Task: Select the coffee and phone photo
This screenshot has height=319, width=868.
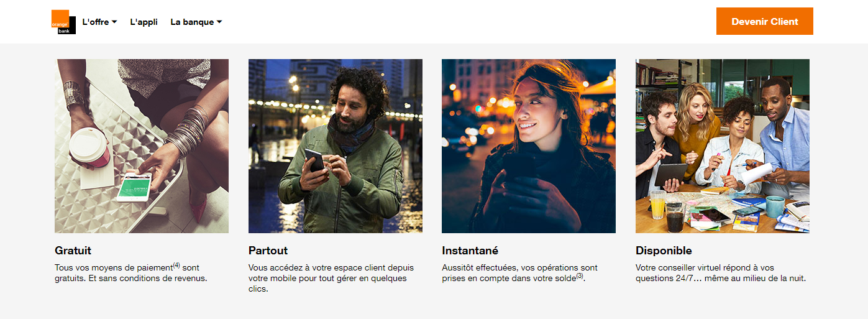Action: 142,146
